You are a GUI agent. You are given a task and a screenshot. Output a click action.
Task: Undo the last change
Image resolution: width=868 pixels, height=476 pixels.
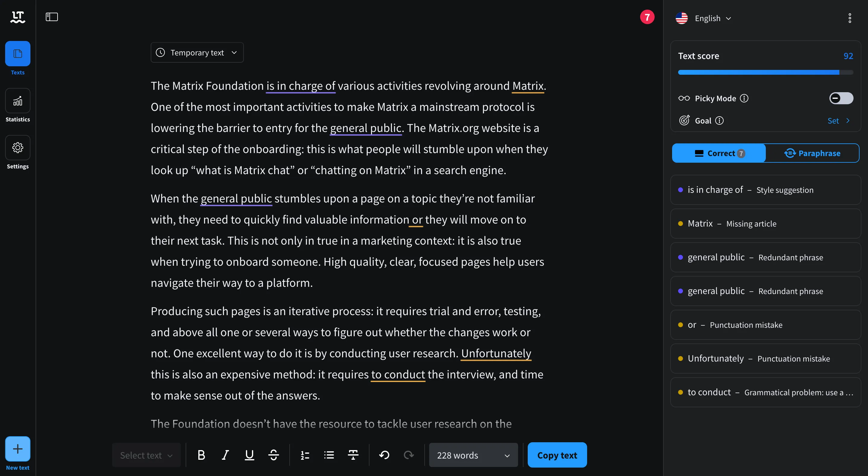point(384,455)
